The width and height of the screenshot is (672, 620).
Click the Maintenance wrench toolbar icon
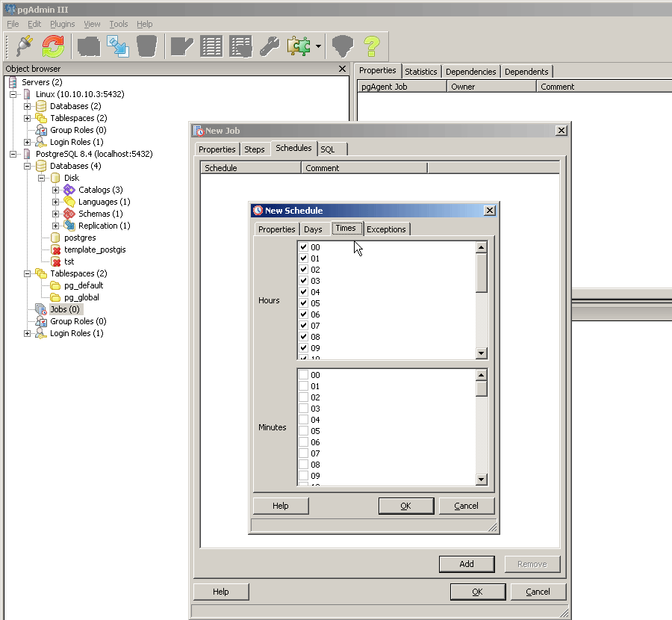(x=270, y=46)
